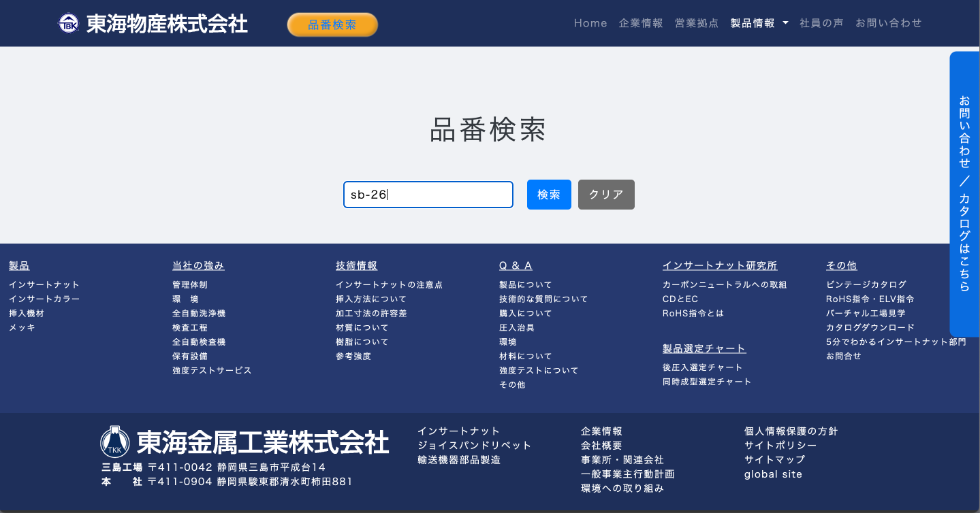The height and width of the screenshot is (513, 980).
Task: Open the 製品選定チャート heading link
Action: [x=704, y=348]
